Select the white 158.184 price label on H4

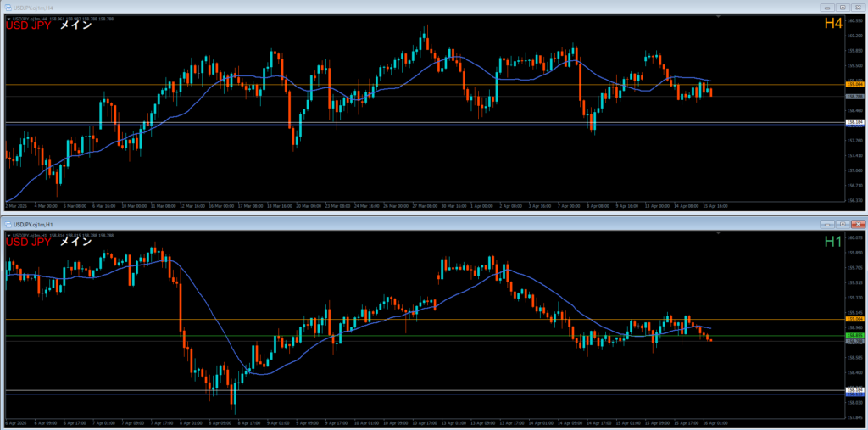pos(854,123)
